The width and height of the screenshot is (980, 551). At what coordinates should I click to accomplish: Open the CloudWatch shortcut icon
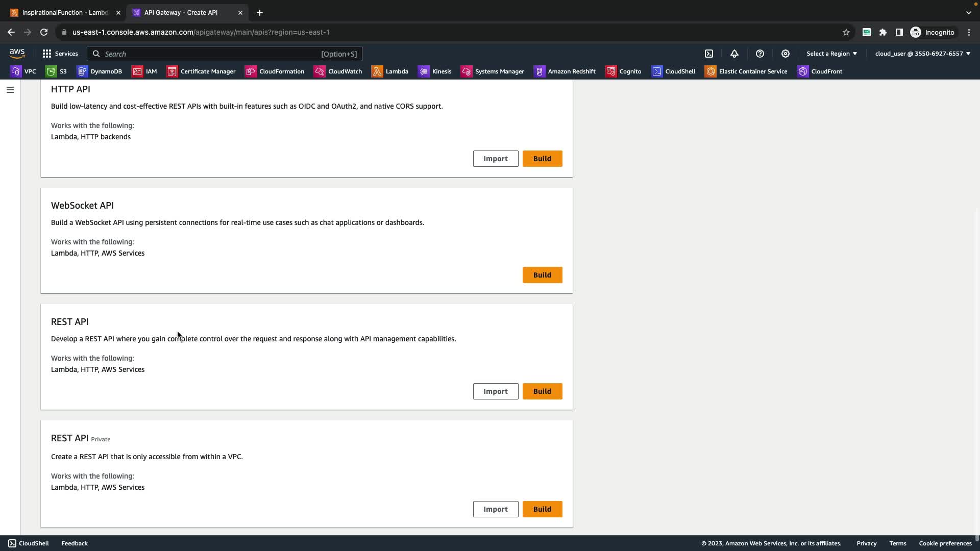click(x=338, y=71)
